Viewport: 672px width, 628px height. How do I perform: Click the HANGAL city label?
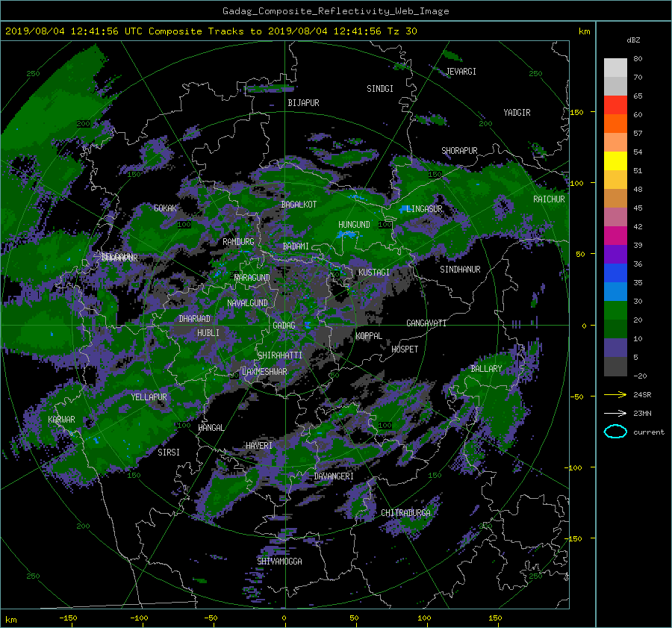[x=211, y=428]
